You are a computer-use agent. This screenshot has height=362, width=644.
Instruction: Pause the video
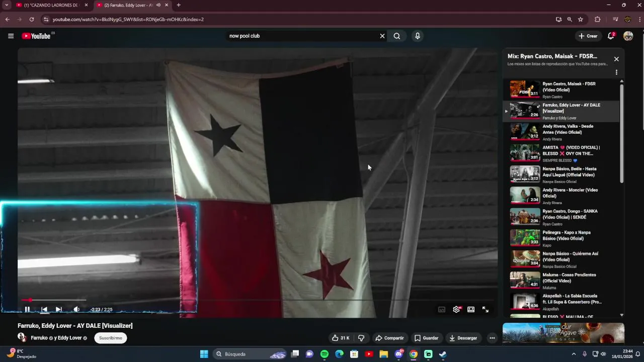[x=27, y=309]
